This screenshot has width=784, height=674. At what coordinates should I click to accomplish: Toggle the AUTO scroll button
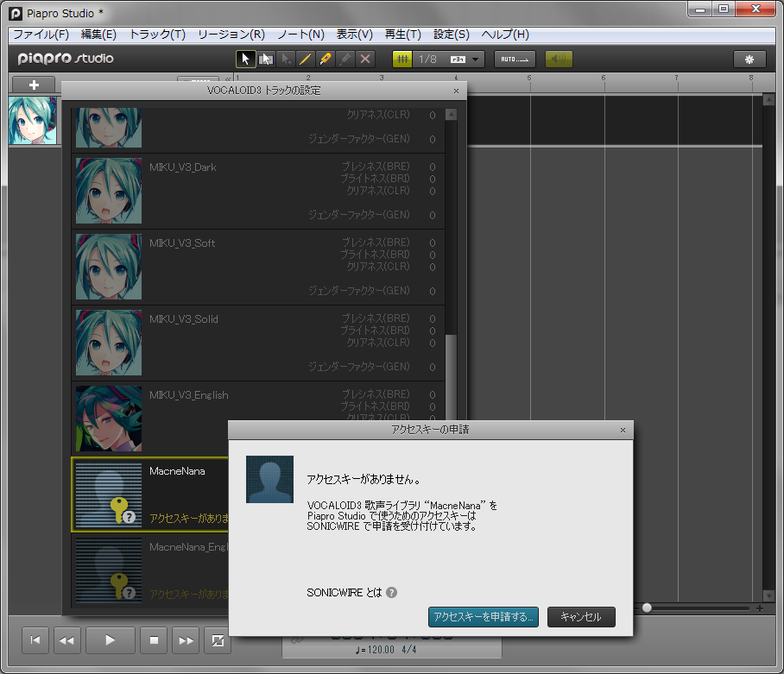point(515,59)
